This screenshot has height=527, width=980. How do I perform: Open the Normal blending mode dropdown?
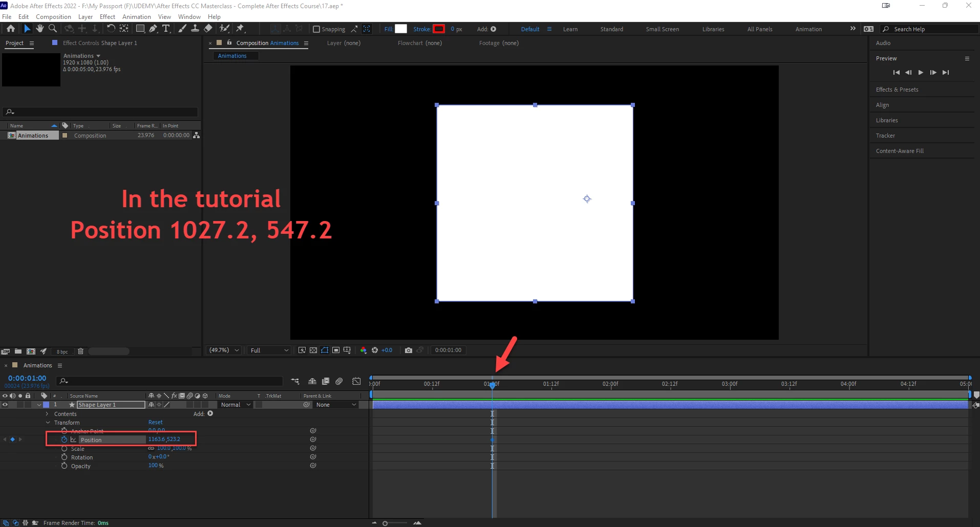236,405
